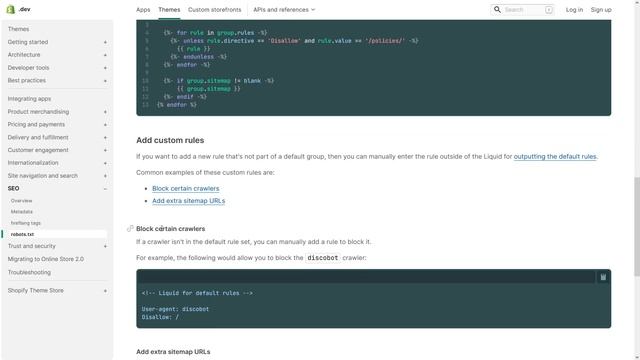Screen dimensions: 640x360
Task: Open Migrating to Online Store 2.0
Action: [46, 259]
